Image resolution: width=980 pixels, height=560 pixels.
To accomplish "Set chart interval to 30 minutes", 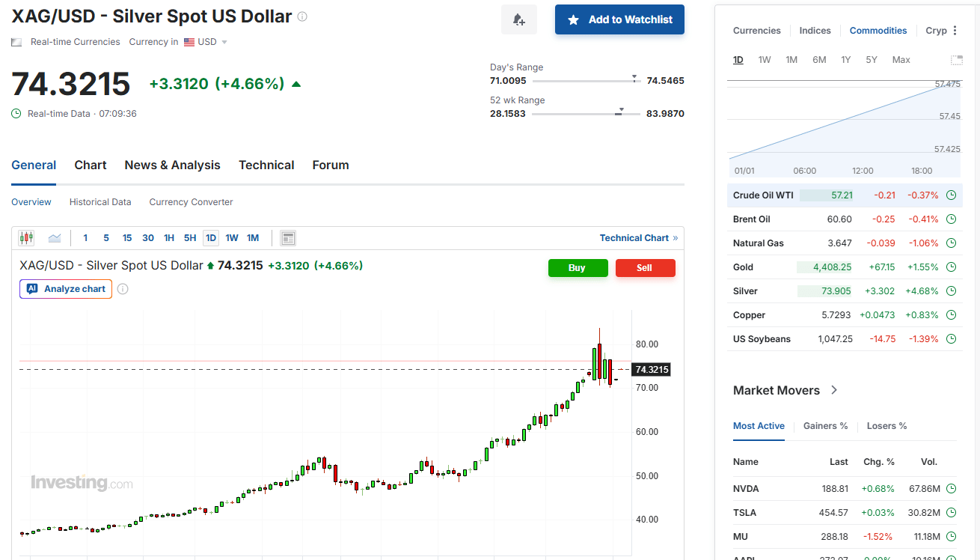I will (x=148, y=238).
